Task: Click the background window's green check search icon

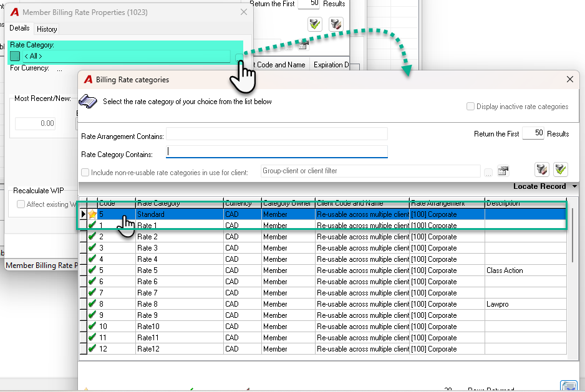Action: [x=315, y=24]
